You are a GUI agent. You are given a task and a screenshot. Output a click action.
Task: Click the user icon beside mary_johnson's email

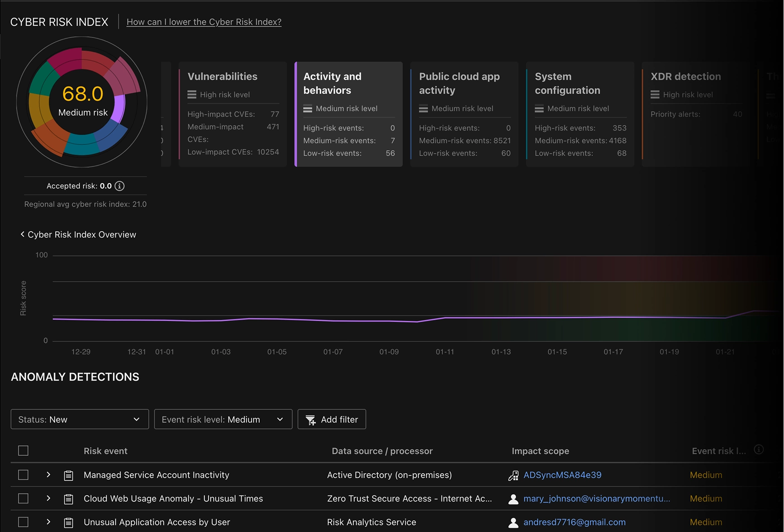(x=513, y=499)
